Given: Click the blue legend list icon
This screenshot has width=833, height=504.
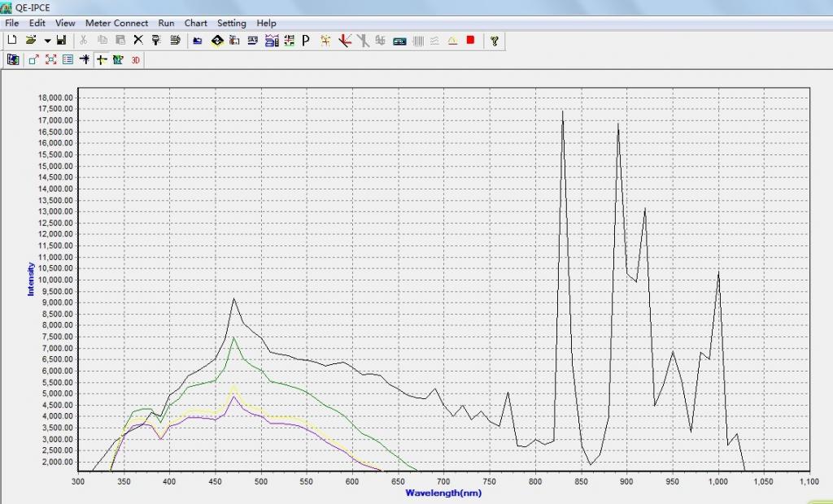Looking at the screenshot, I should tap(68, 59).
